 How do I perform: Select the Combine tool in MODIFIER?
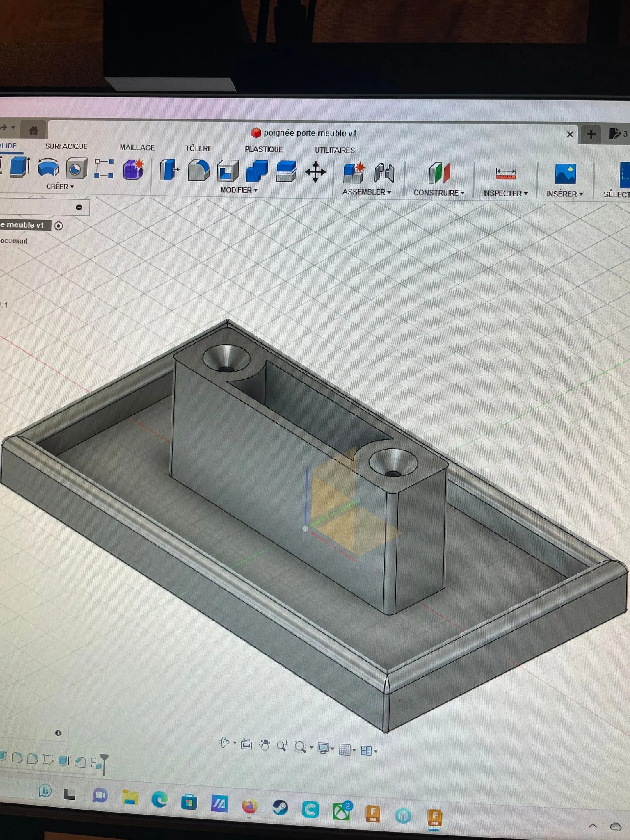[x=257, y=171]
